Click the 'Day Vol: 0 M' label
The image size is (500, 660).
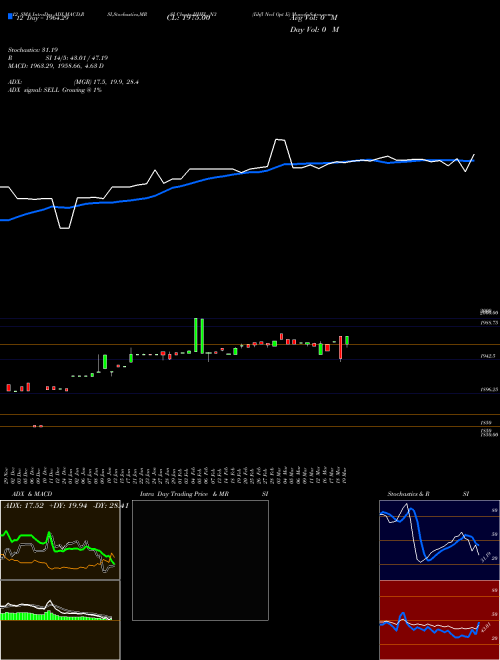click(314, 30)
